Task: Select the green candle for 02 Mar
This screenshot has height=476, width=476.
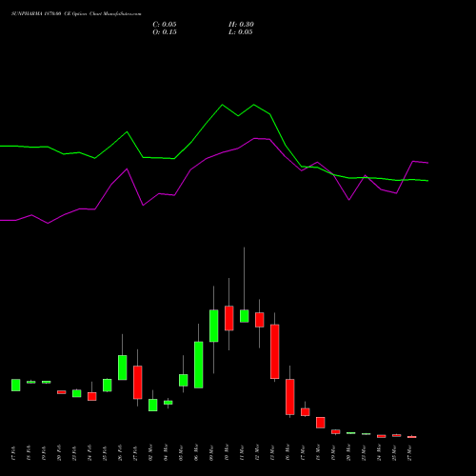Action: (153, 405)
